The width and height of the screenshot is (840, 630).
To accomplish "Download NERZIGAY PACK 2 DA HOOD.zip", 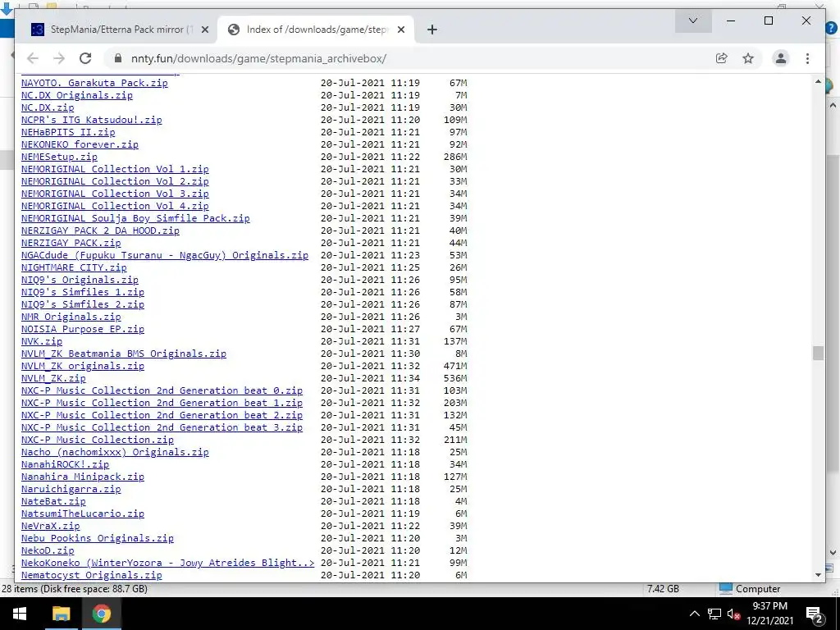I will [100, 231].
